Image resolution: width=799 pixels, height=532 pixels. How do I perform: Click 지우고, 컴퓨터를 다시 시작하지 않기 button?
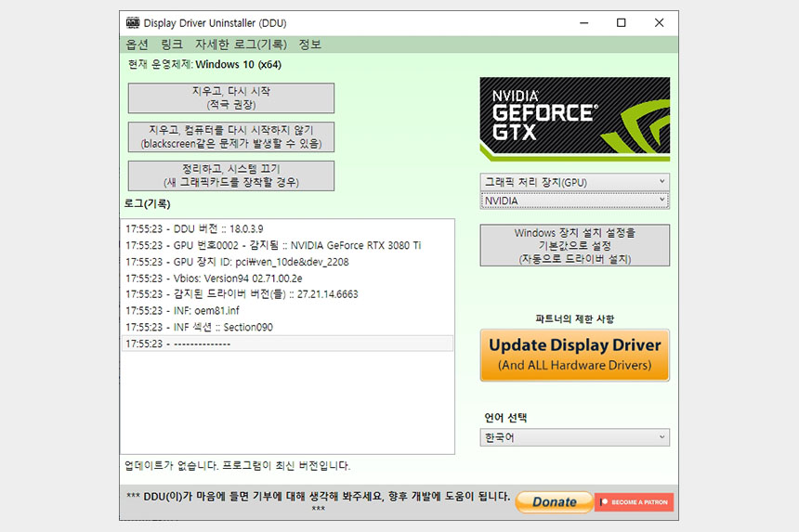[x=230, y=136]
